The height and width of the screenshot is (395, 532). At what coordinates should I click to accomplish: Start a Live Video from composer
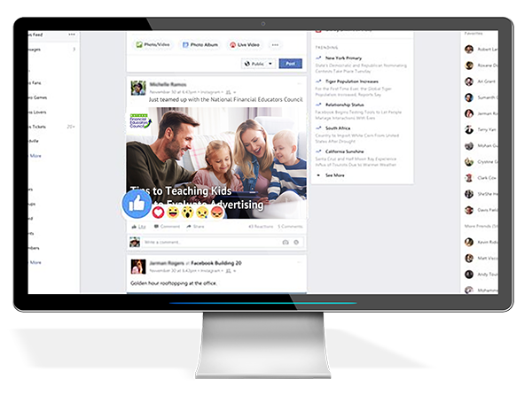tap(245, 44)
